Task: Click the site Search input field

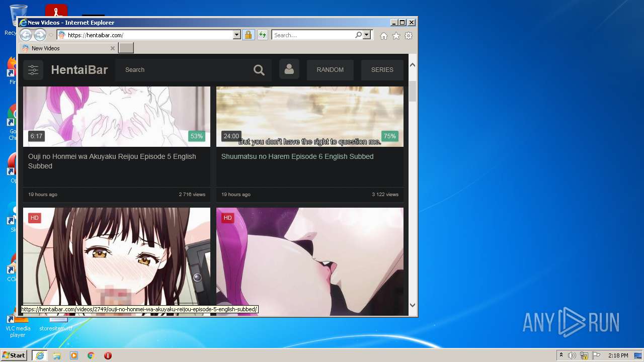Action: click(184, 70)
